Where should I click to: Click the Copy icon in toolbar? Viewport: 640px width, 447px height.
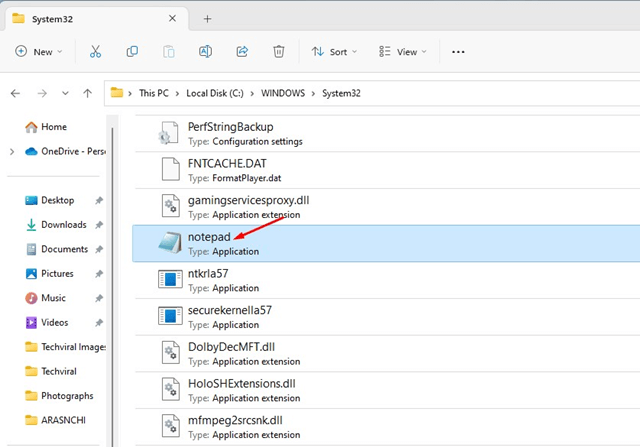132,51
